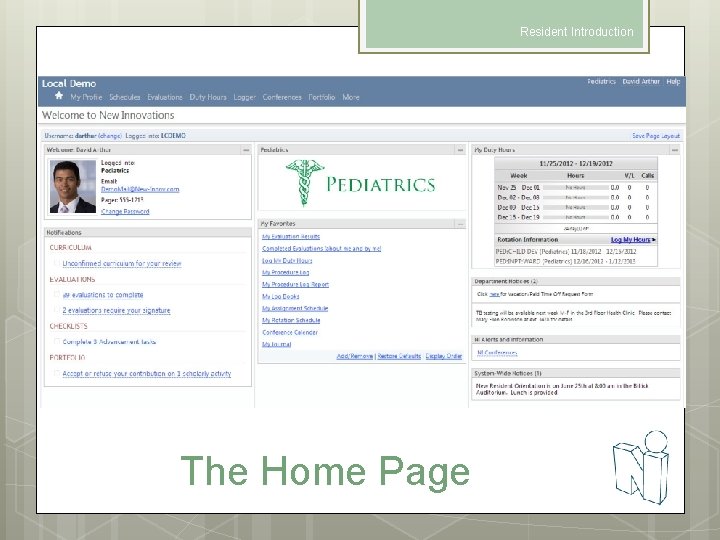Click the 11/25/2012 - 12/19/2012 date range header
The width and height of the screenshot is (720, 540).
pos(576,163)
